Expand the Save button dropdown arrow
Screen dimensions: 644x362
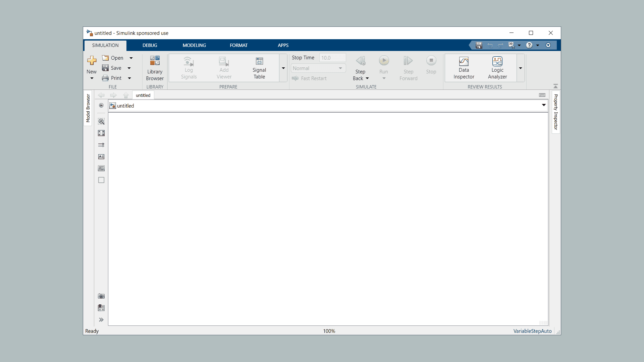[x=129, y=68]
